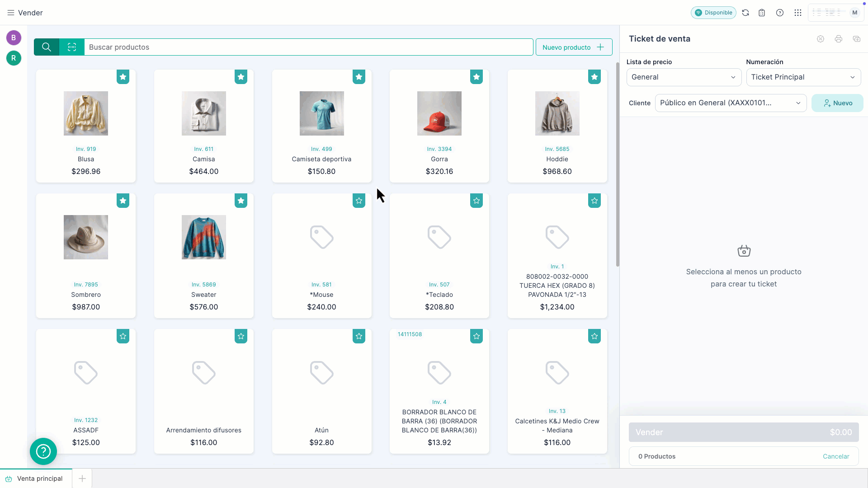Click the help question mark in the top bar
The image size is (868, 488).
tap(780, 13)
